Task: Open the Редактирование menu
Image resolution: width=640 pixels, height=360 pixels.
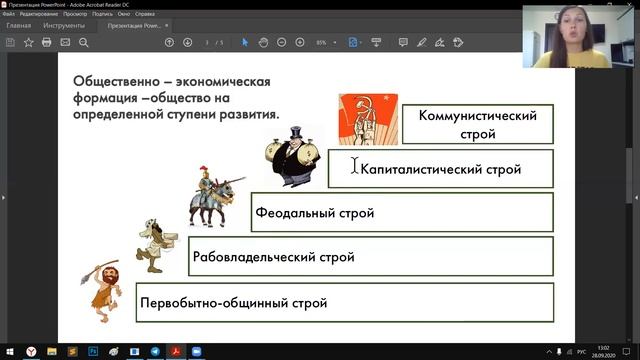Action: tap(39, 14)
